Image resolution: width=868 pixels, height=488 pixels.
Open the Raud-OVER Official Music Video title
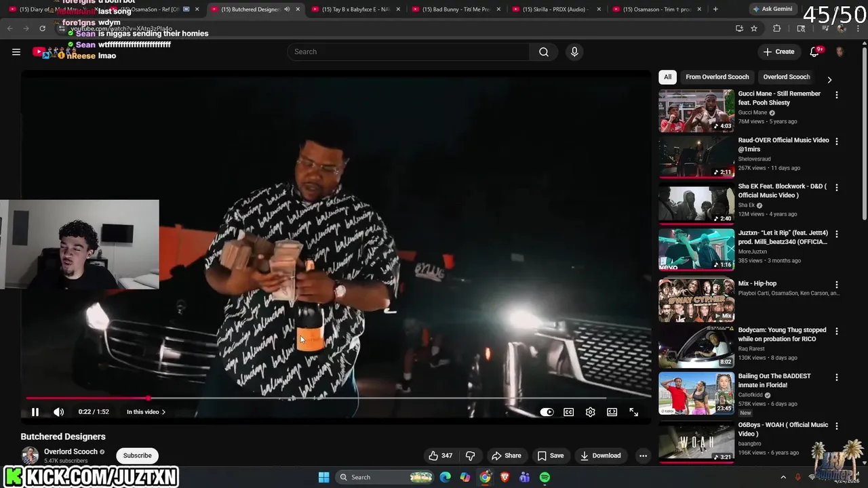click(x=783, y=144)
